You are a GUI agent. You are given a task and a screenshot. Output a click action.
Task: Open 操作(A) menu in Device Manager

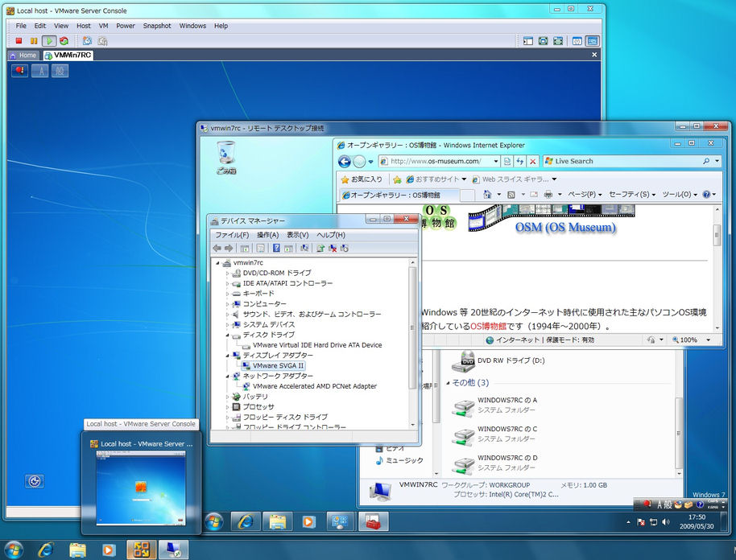(267, 234)
